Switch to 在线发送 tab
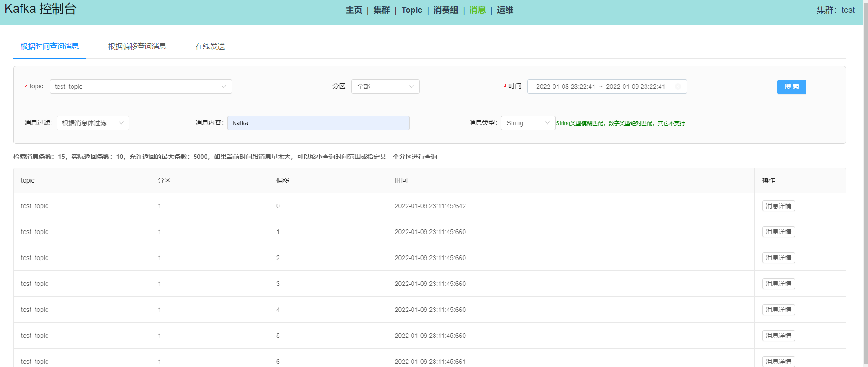 coord(210,46)
